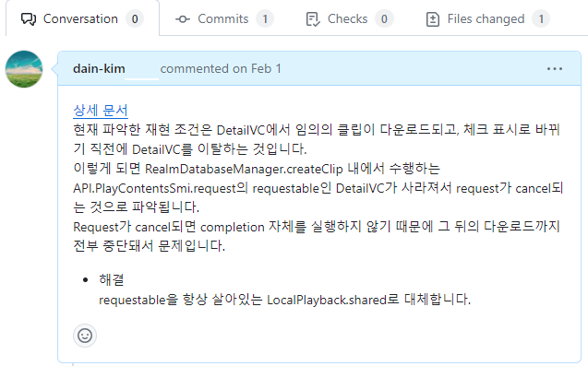This screenshot has width=588, height=366.
Task: Click the text 'RealmDatabaseManager.createClip'
Action: [x=244, y=169]
